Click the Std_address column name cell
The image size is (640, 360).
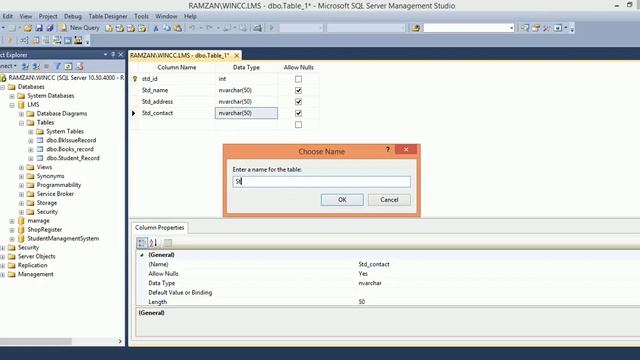[x=176, y=102]
